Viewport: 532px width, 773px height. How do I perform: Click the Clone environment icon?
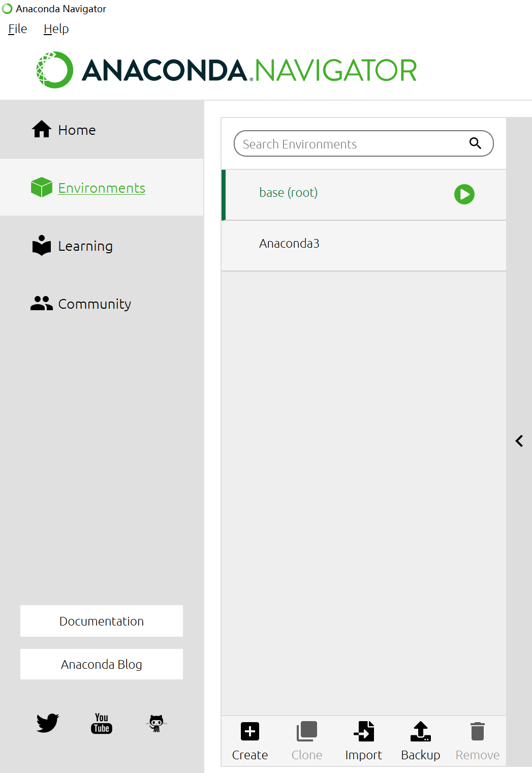tap(307, 732)
